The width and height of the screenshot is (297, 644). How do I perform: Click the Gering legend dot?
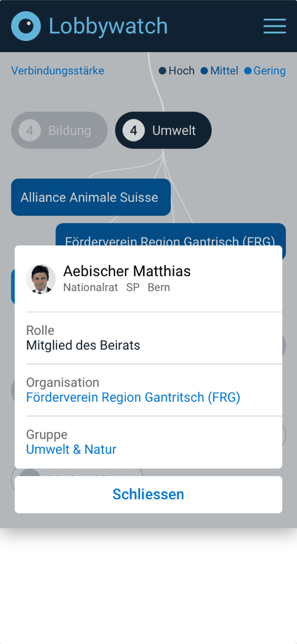coord(248,71)
